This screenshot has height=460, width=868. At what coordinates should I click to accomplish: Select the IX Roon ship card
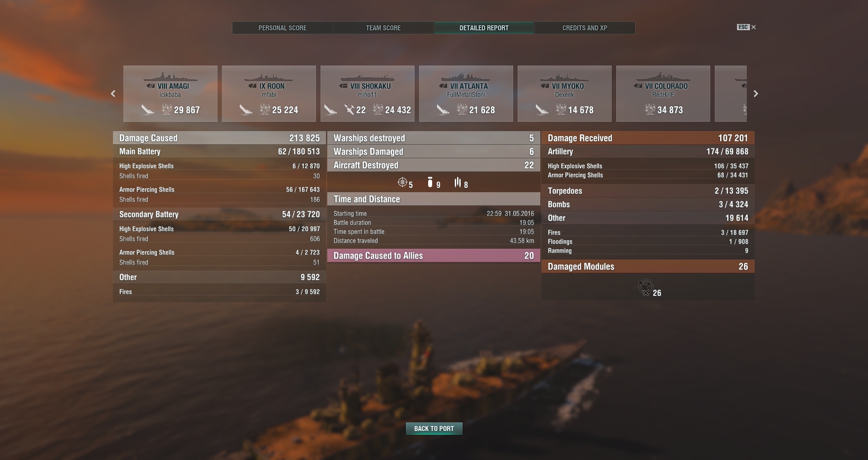pos(269,94)
